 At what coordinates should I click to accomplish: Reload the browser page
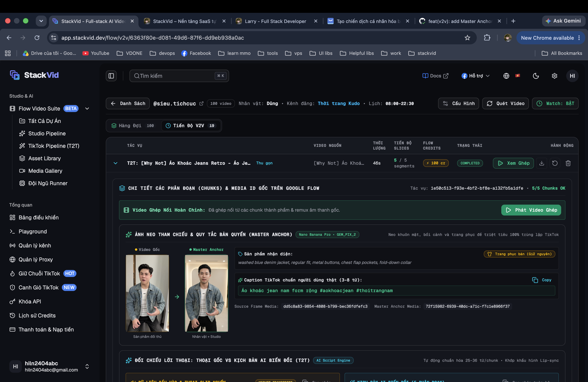tap(37, 38)
